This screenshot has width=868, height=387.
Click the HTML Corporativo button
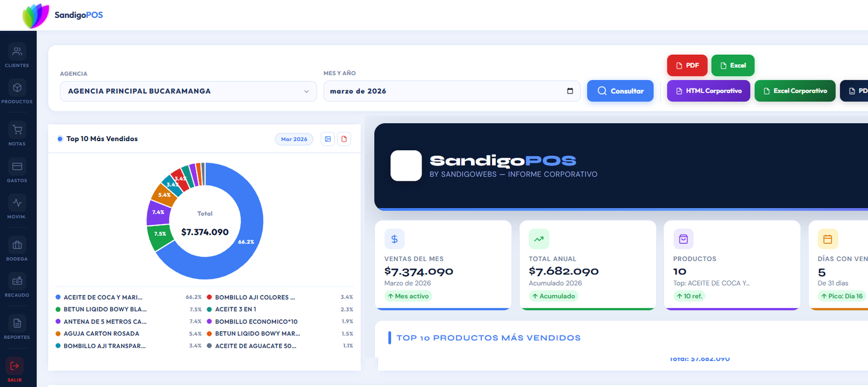709,91
